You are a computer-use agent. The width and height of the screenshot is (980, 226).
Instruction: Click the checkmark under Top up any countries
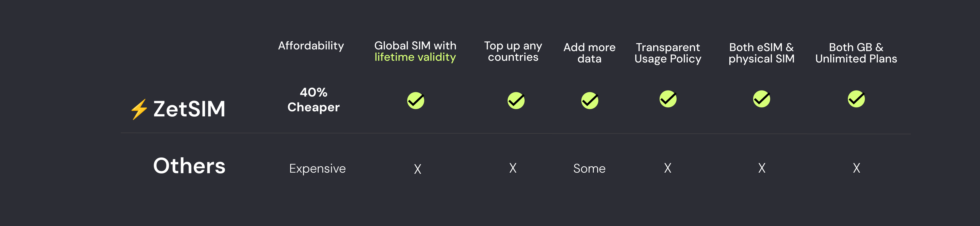coord(516,101)
